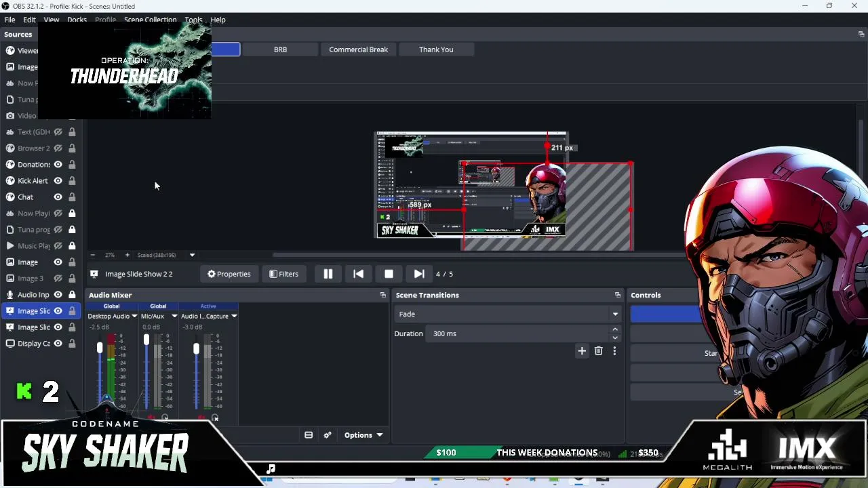Switch to the Thank You scene

[x=436, y=49]
